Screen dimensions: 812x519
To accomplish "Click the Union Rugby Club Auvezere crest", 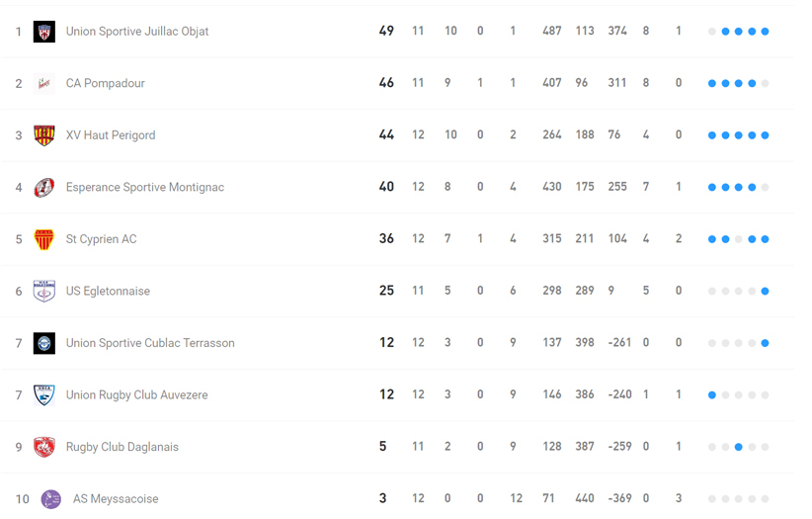I will [43, 394].
